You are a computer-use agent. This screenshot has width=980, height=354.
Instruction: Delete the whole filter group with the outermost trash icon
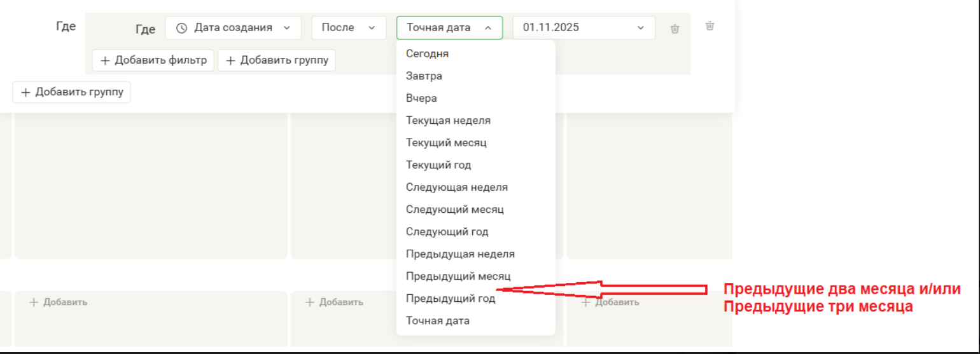click(x=710, y=26)
